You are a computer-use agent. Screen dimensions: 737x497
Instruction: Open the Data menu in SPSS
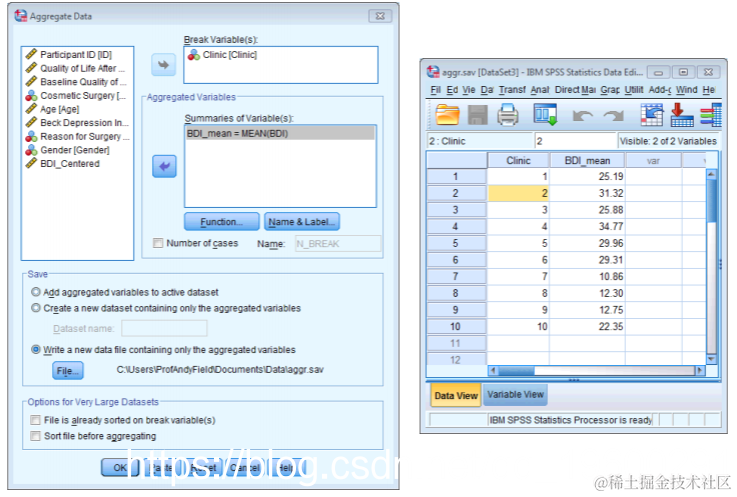(x=486, y=89)
